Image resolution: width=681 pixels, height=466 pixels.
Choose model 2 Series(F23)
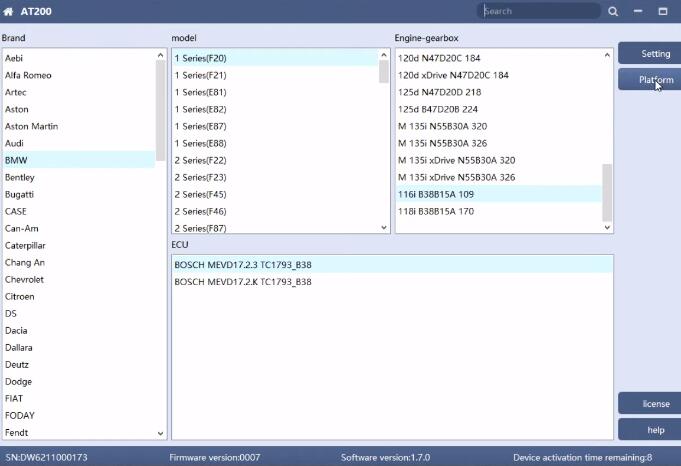click(x=275, y=177)
